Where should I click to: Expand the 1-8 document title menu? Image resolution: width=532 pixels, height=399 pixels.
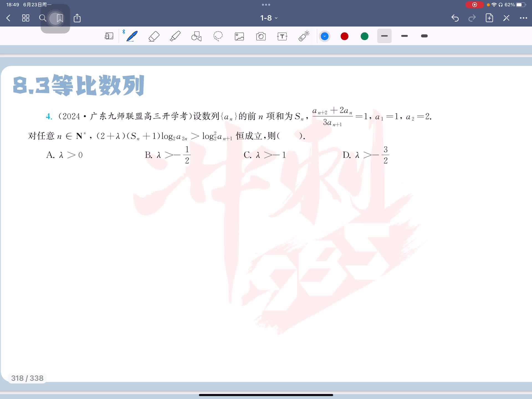(268, 18)
